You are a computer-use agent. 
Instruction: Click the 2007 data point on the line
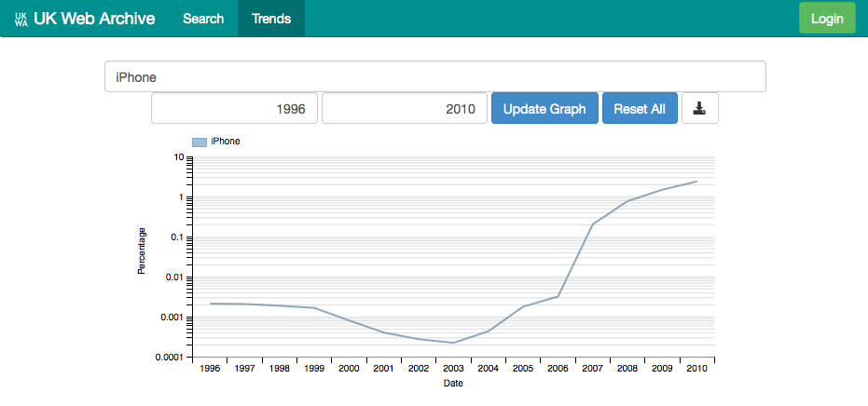pyautogui.click(x=593, y=224)
